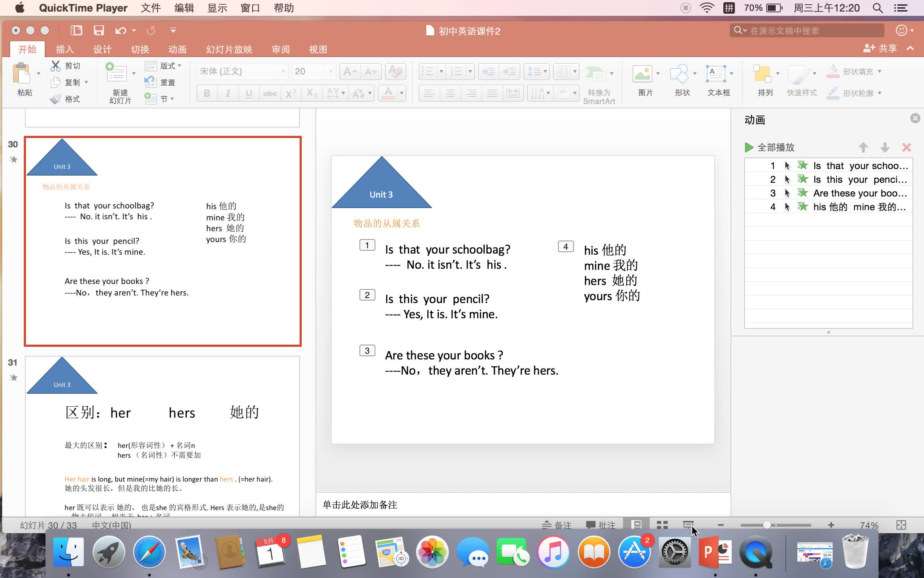Click the Shapes icon
Image resolution: width=924 pixels, height=578 pixels.
(679, 73)
